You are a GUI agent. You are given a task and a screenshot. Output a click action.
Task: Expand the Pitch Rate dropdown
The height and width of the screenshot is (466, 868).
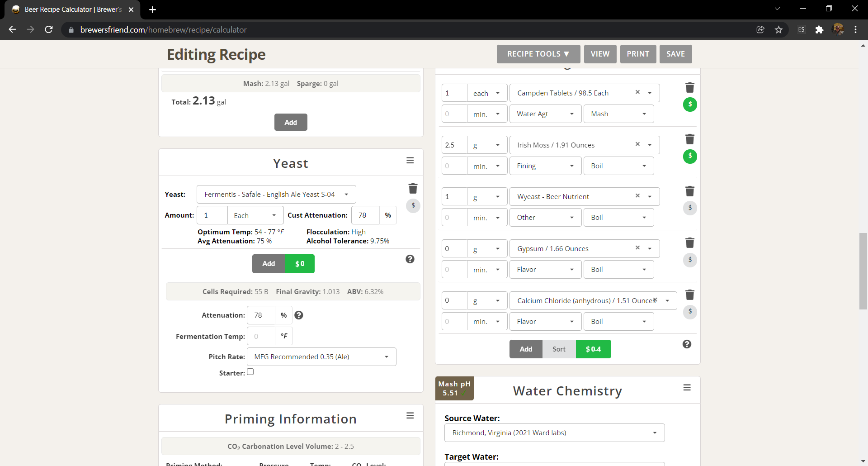click(x=321, y=357)
